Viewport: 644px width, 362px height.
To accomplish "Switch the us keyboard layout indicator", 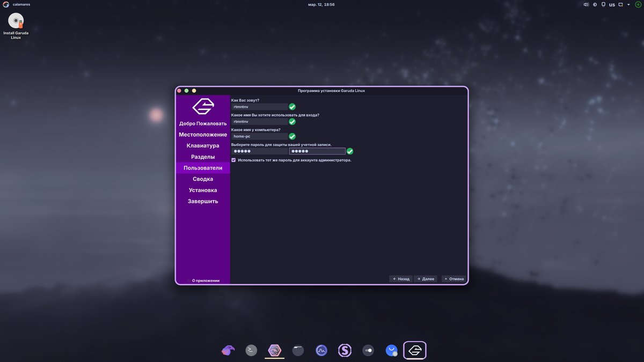I will tap(612, 4).
